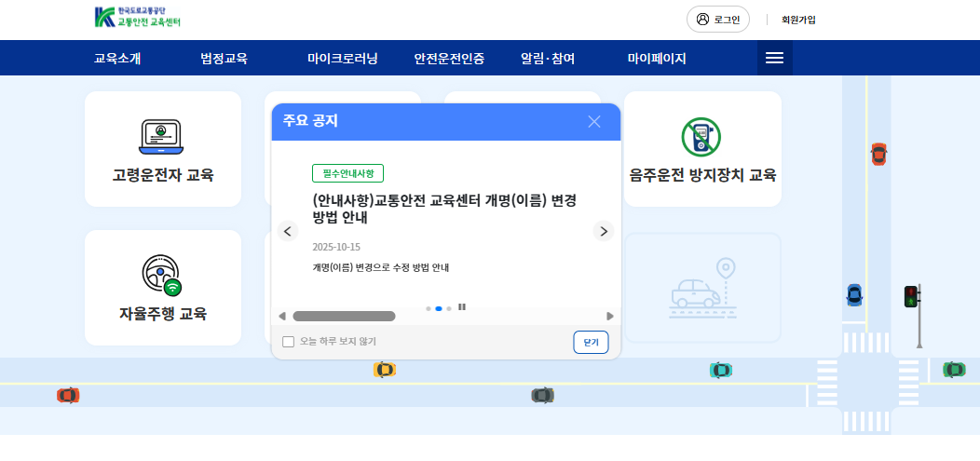980x461 pixels.
Task: Click the 닫기 button
Action: [x=591, y=343]
